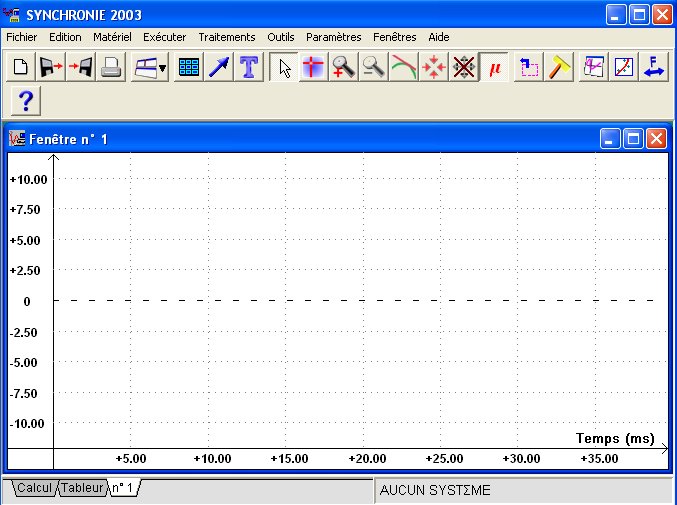Select the blue arrow drawing tool
The width and height of the screenshot is (677, 505).
tap(218, 68)
